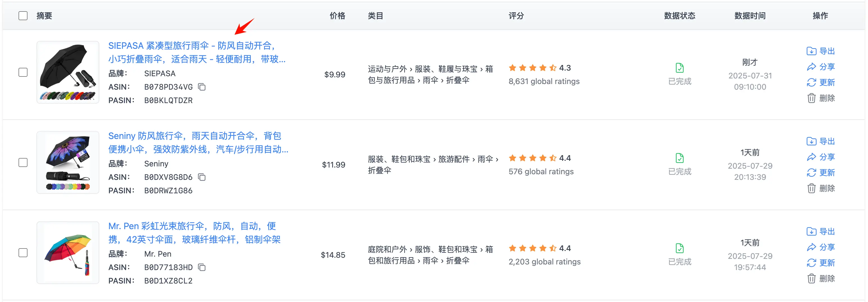Check the Seniny umbrella row checkbox
The height and width of the screenshot is (302, 868).
pyautogui.click(x=23, y=162)
